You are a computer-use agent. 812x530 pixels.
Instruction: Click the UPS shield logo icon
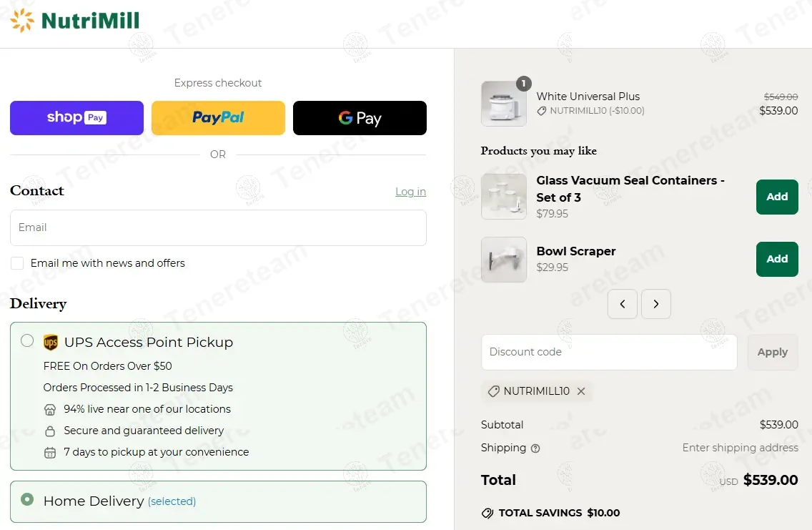pos(51,343)
